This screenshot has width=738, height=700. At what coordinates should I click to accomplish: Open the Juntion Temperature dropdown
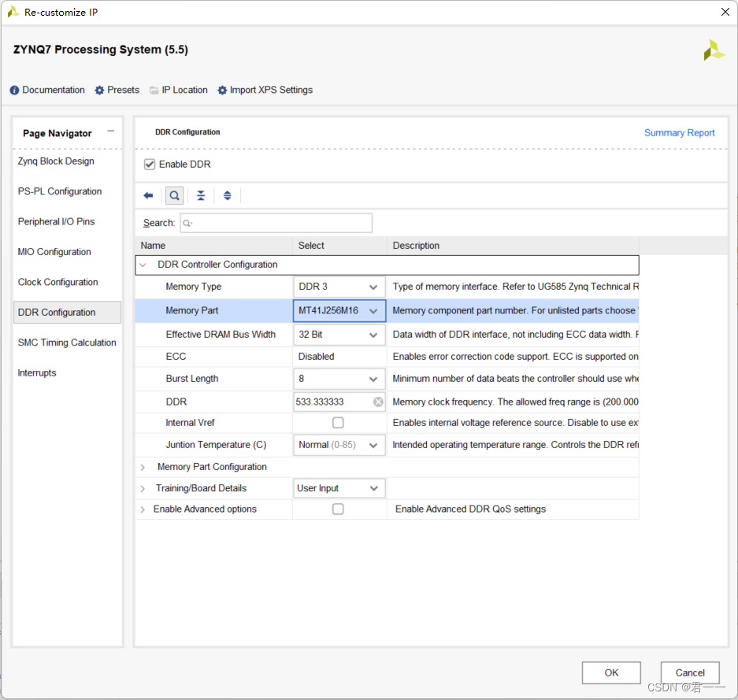click(339, 445)
